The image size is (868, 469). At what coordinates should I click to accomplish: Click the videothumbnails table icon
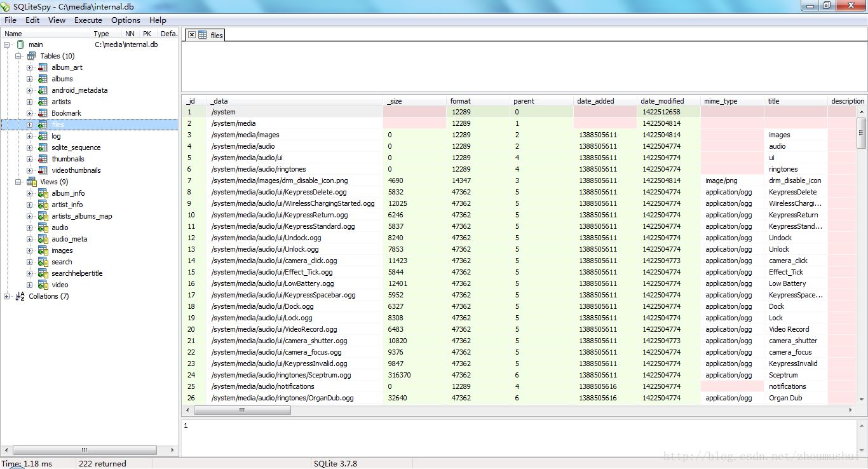pyautogui.click(x=43, y=170)
